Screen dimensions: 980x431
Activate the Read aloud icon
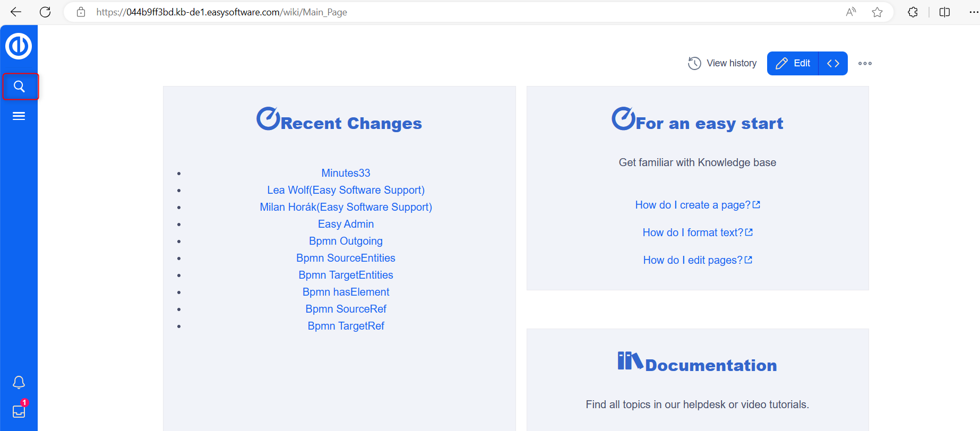point(850,12)
